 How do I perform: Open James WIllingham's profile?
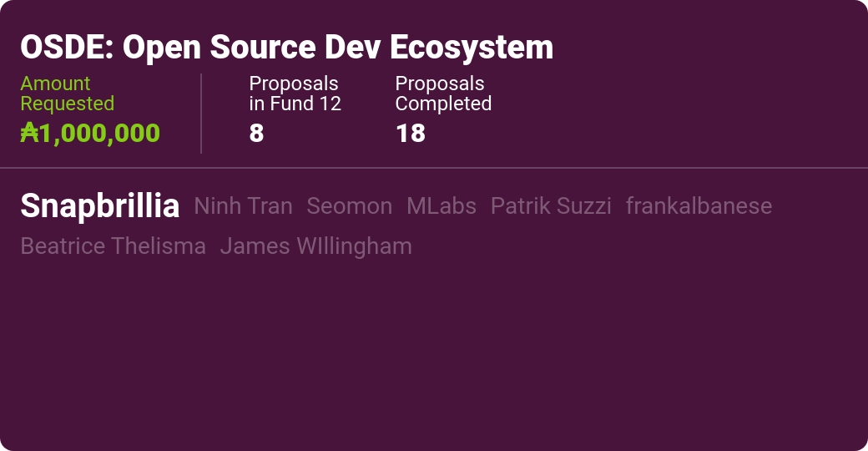(316, 246)
